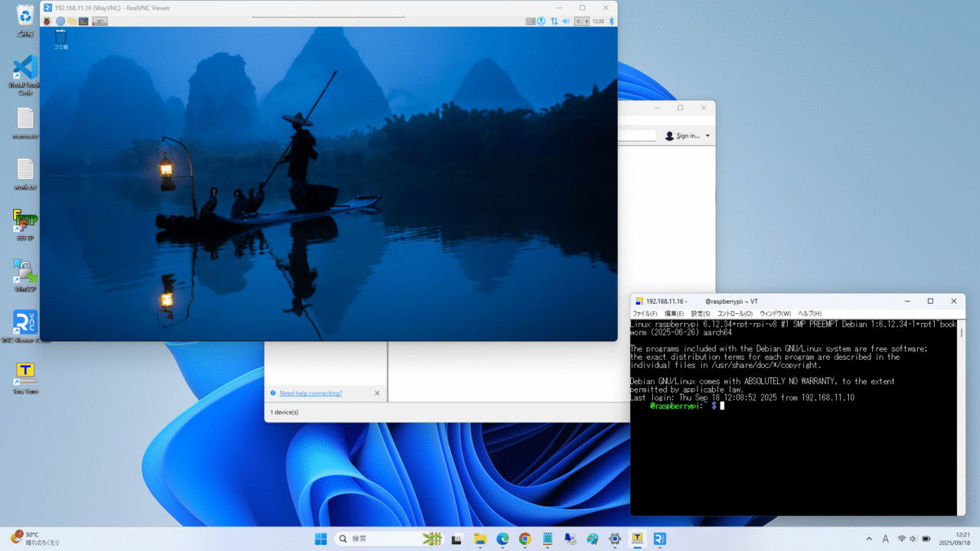This screenshot has width=980, height=551.
Task: Open the コントロール(O) menu in Tera Term
Action: pos(735,314)
